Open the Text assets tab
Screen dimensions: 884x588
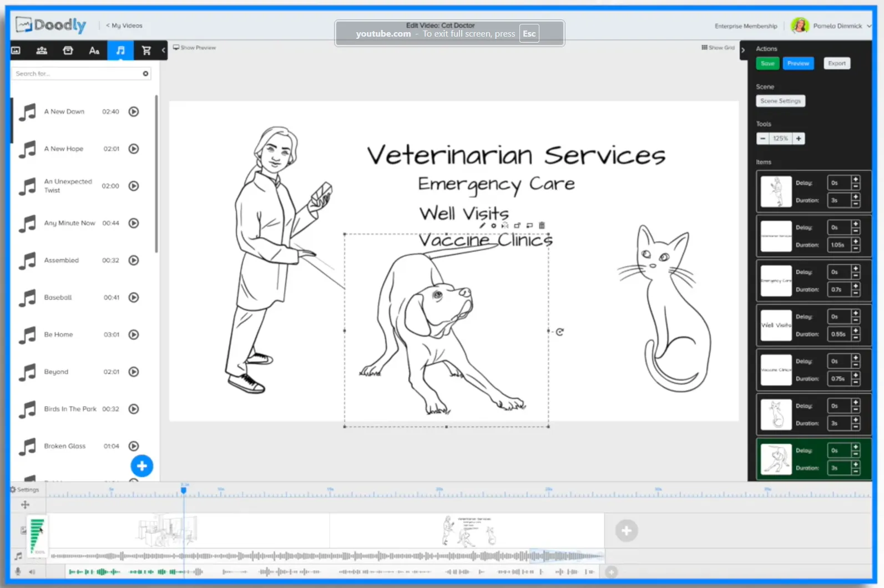click(x=94, y=50)
